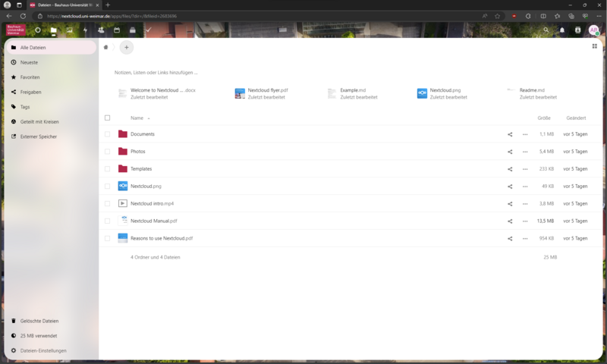This screenshot has width=607, height=364.
Task: Select Tags in the sidebar
Action: (51, 107)
